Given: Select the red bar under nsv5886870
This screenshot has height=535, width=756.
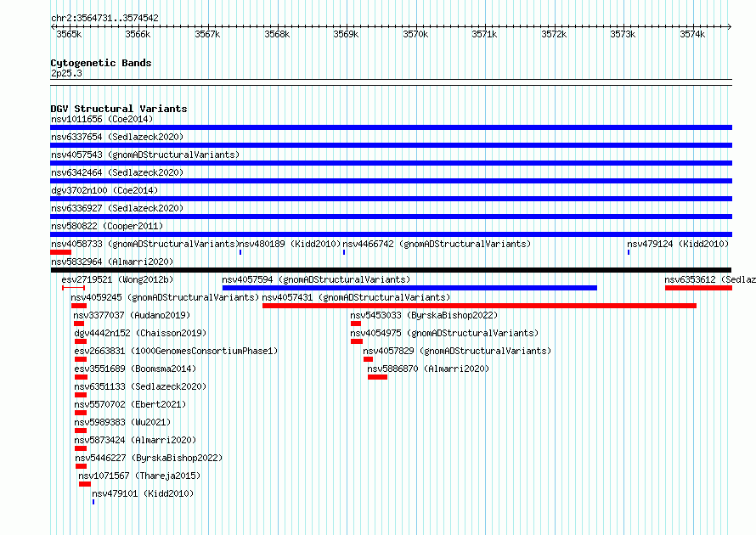Looking at the screenshot, I should (x=377, y=377).
